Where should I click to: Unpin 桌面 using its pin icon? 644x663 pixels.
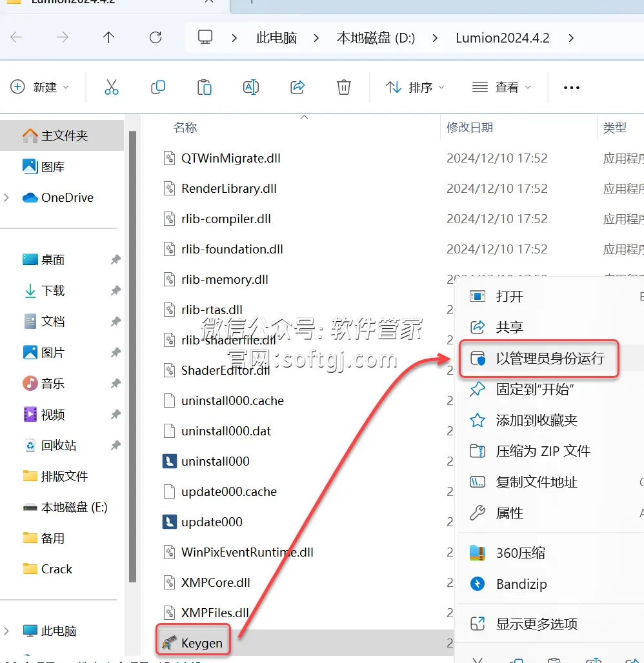pyautogui.click(x=116, y=260)
